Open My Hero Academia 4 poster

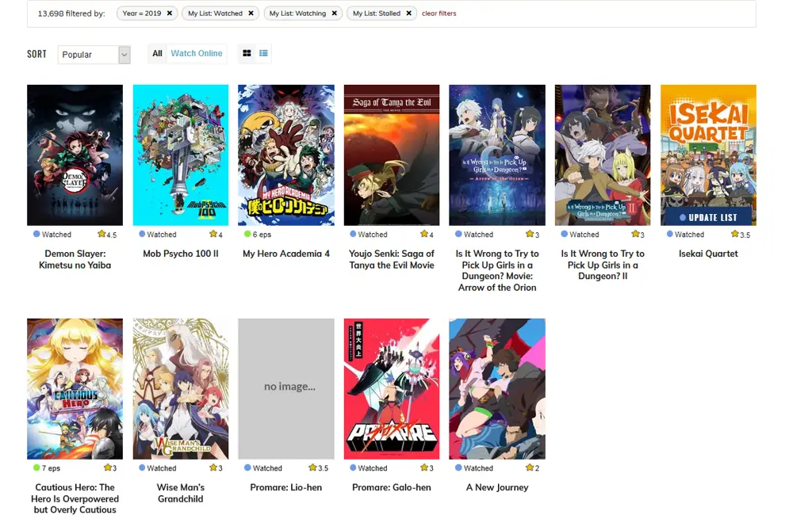286,155
